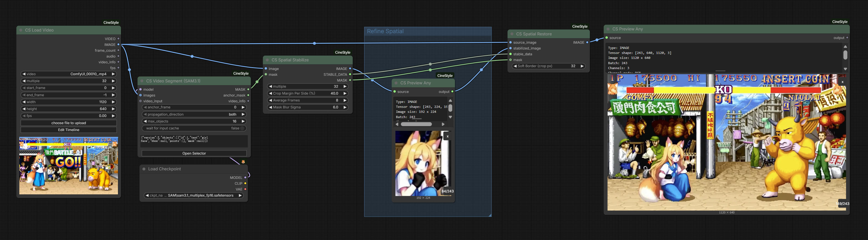868x240 pixels.
Task: Click right arrow of the video file selector
Action: coord(113,74)
